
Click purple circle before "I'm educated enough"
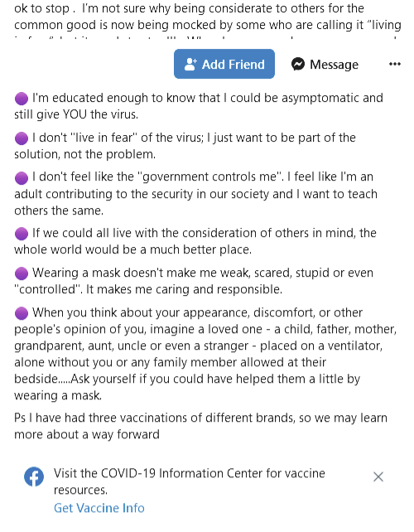[22, 99]
